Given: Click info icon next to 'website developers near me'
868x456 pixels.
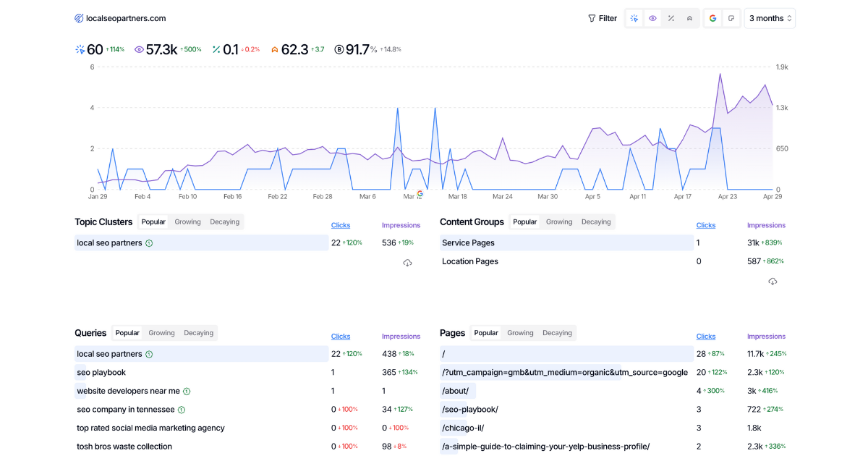Looking at the screenshot, I should click(x=187, y=391).
